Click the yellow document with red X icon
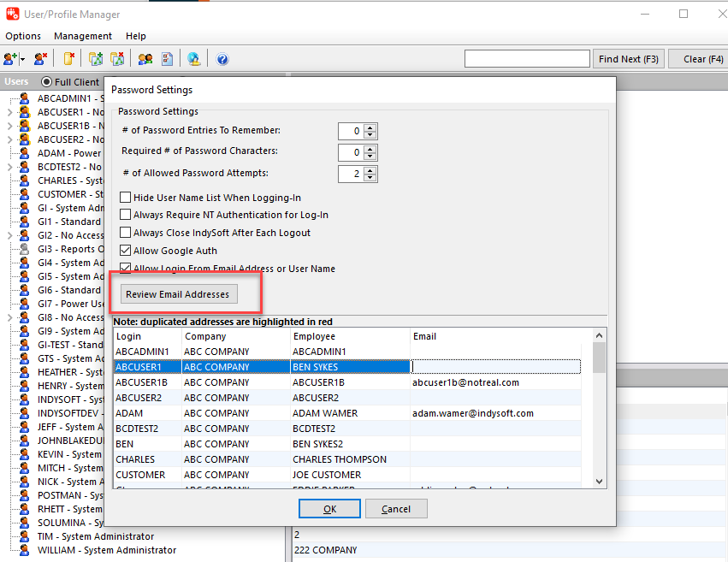This screenshot has height=562, width=728. click(x=69, y=59)
